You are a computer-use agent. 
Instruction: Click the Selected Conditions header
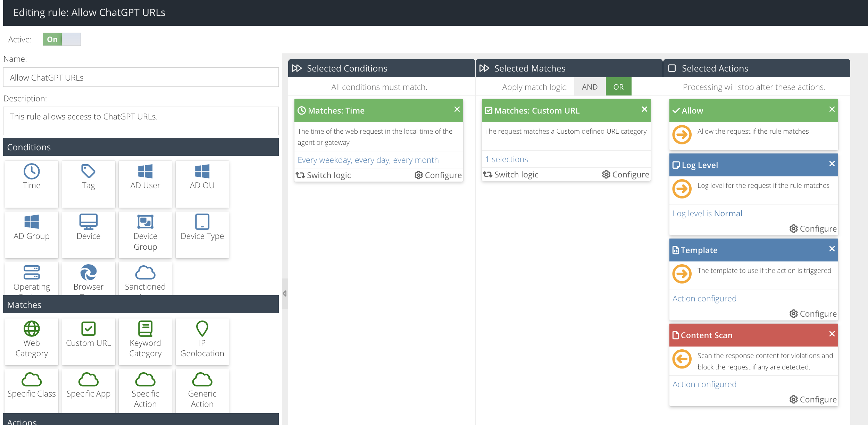(x=381, y=68)
